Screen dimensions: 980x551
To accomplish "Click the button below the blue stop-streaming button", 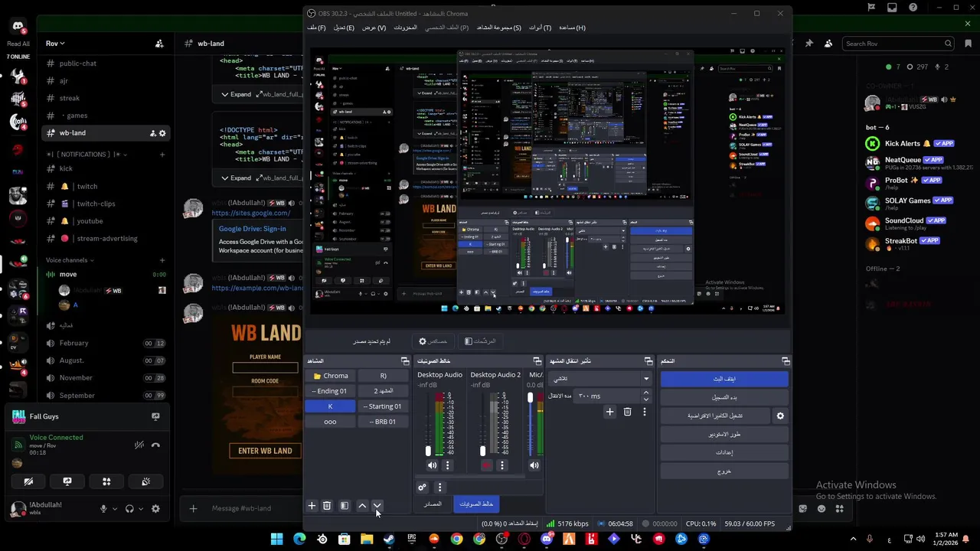I will [x=724, y=397].
